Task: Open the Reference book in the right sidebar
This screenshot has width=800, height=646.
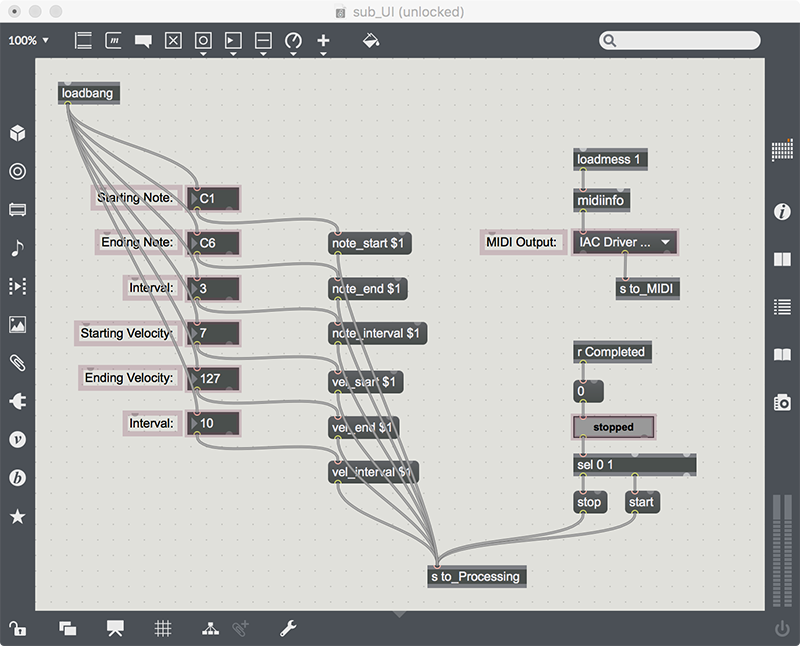Action: [782, 259]
